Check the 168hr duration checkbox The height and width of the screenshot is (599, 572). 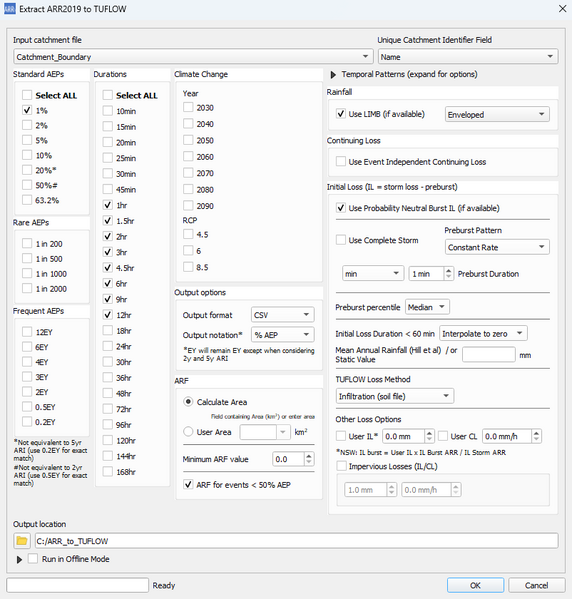[108, 471]
